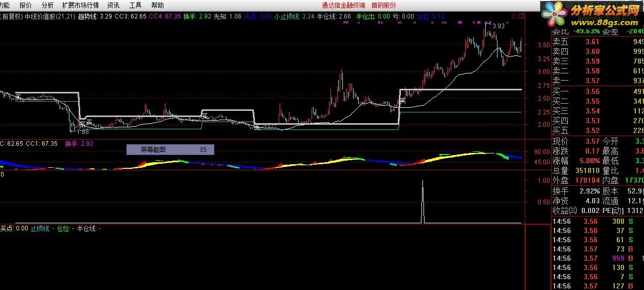Click the CC4: 67.35 magenta indicator value
This screenshot has height=290, width=644.
click(165, 16)
